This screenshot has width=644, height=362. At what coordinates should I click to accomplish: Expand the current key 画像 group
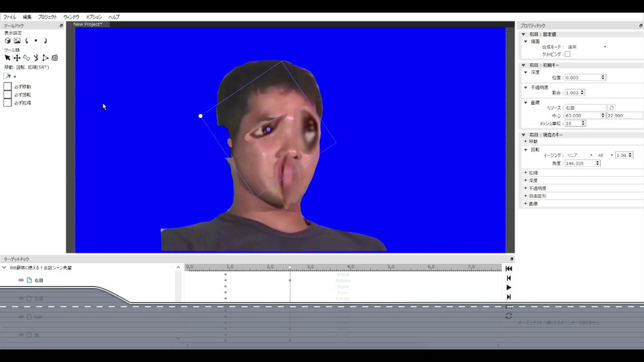click(x=525, y=204)
